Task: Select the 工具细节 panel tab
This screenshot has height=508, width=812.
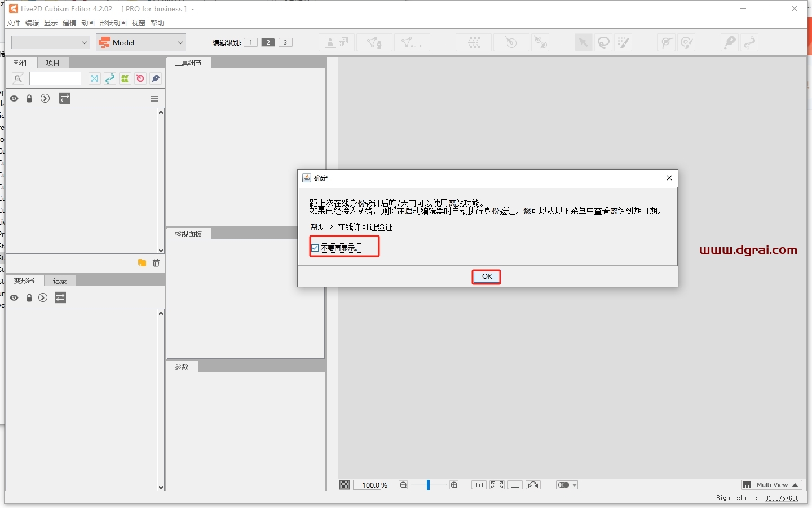Action: click(188, 63)
